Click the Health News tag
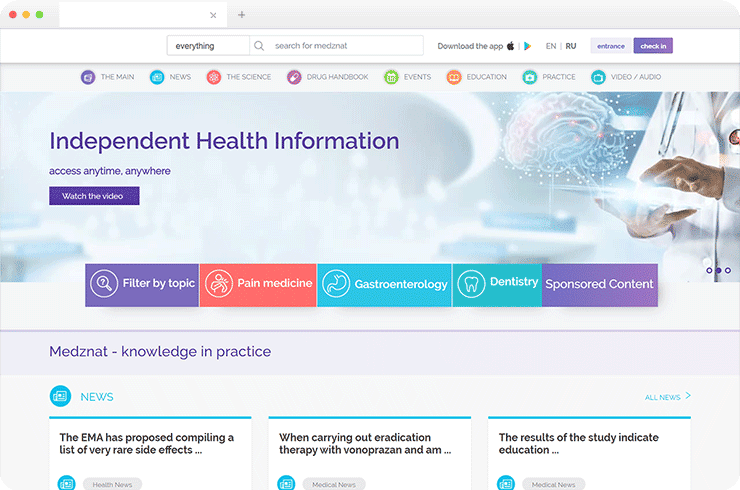The width and height of the screenshot is (740, 490). coord(112,484)
